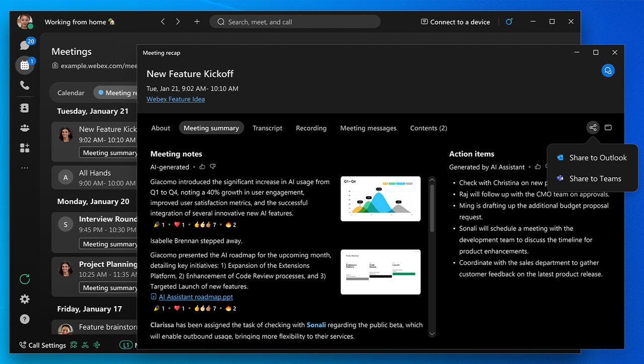Open the AI Assistant roadmap.ppt link
The width and height of the screenshot is (644, 364).
point(196,297)
